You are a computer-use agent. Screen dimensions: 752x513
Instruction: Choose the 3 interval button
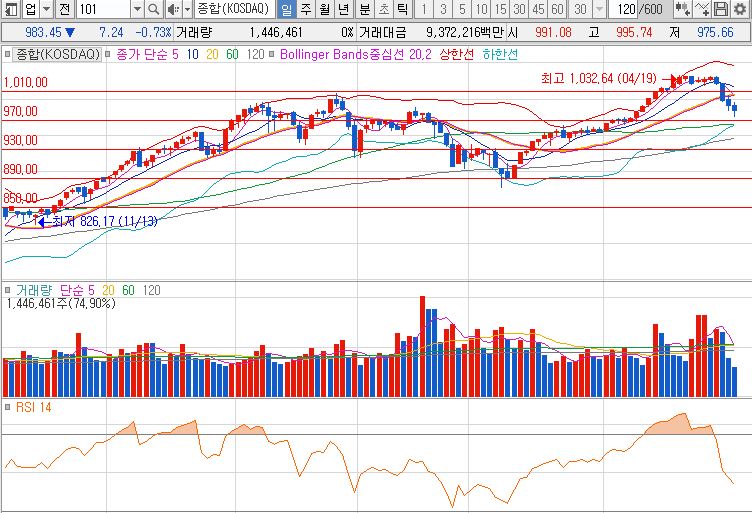(x=443, y=9)
